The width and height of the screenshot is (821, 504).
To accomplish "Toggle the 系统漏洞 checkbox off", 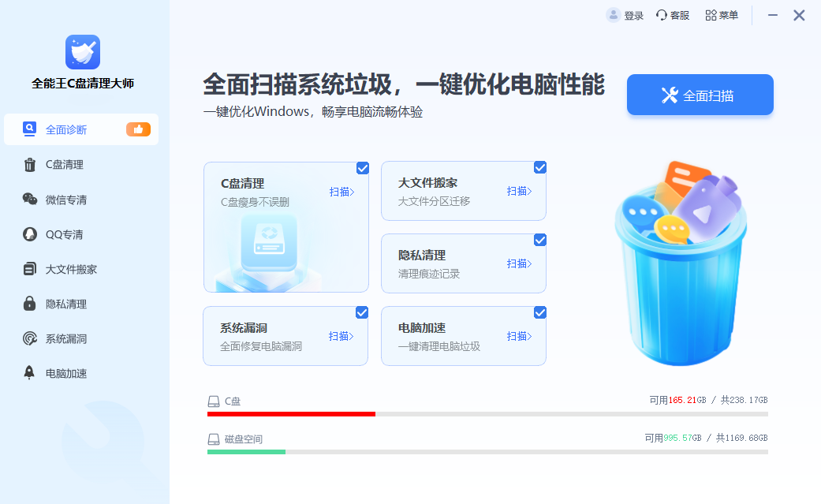I will 363,312.
